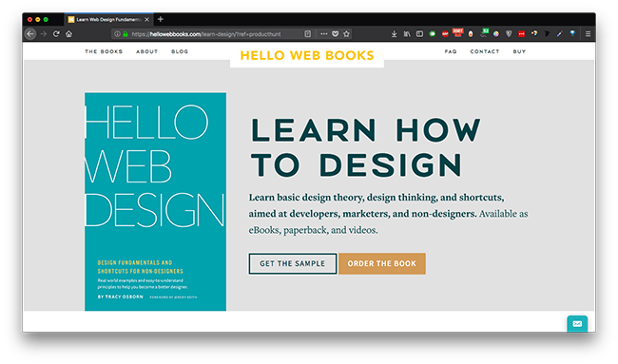Open the Firefox library icon

407,34
